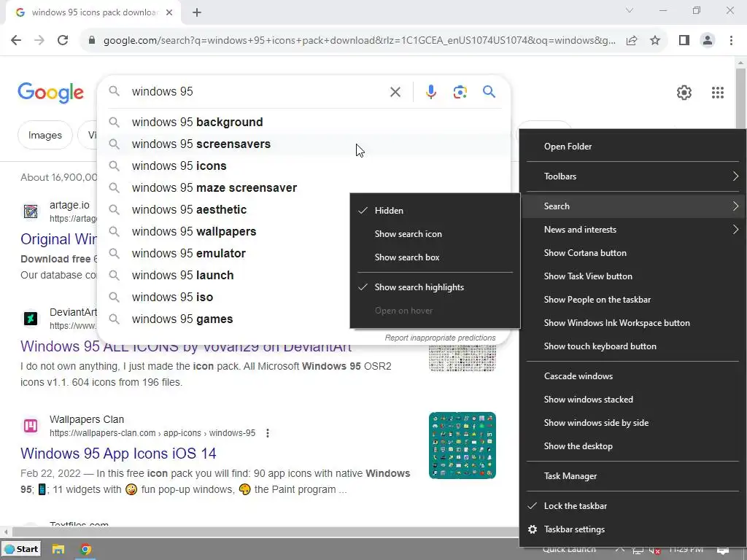
Task: Toggle Show Task View button
Action: pos(632,276)
